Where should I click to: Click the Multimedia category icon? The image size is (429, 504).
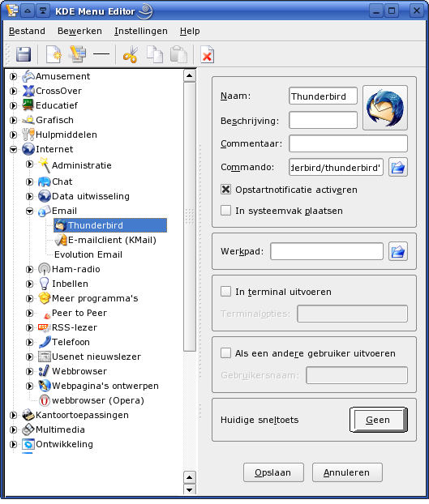(28, 429)
